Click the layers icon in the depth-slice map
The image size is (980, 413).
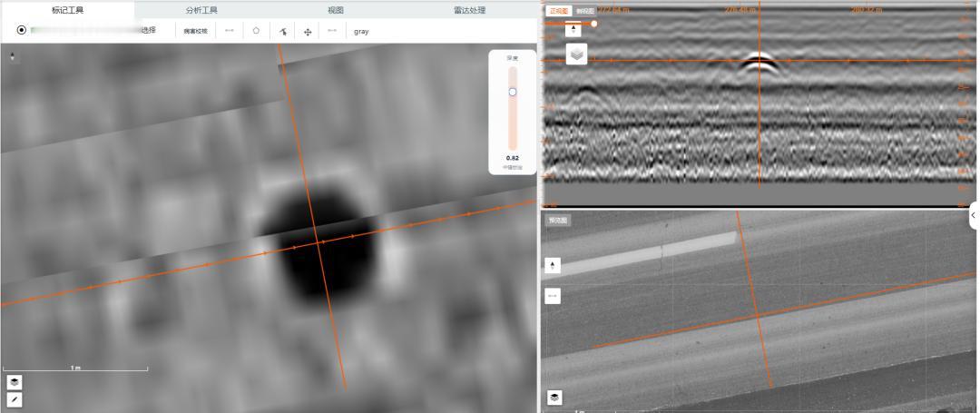15,382
